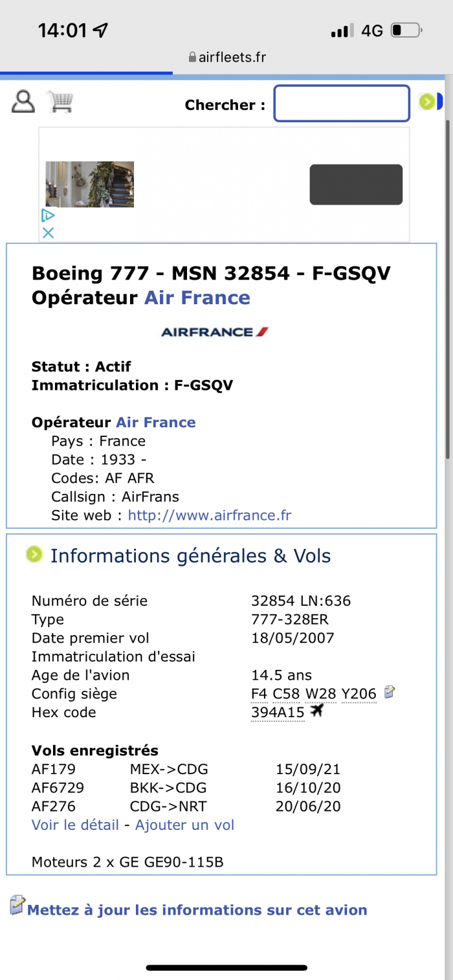Visit http://www.airfrance.fr website link
Viewport: 453px width, 980px height.
click(x=210, y=515)
